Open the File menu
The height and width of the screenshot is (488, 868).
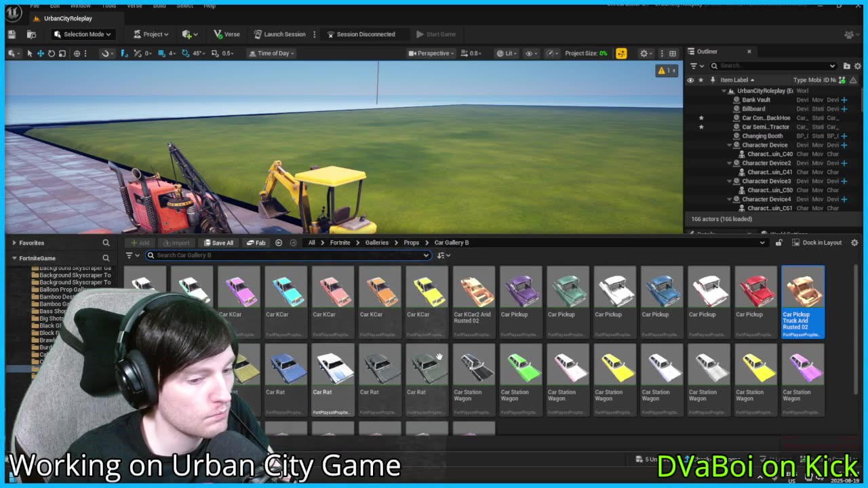point(35,5)
